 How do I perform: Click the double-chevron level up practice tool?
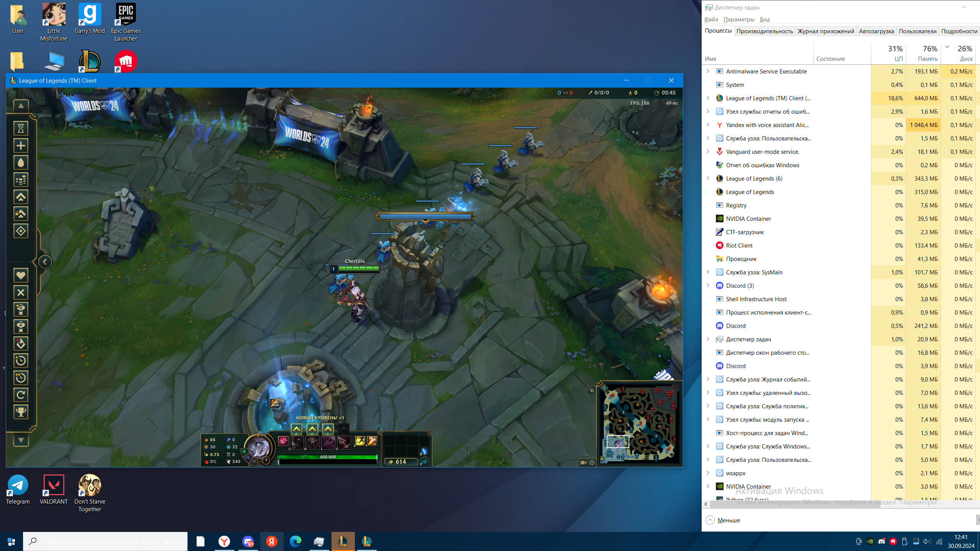click(21, 197)
